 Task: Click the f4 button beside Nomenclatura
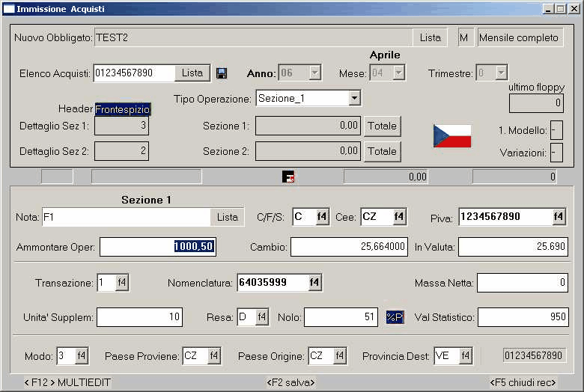click(x=314, y=283)
